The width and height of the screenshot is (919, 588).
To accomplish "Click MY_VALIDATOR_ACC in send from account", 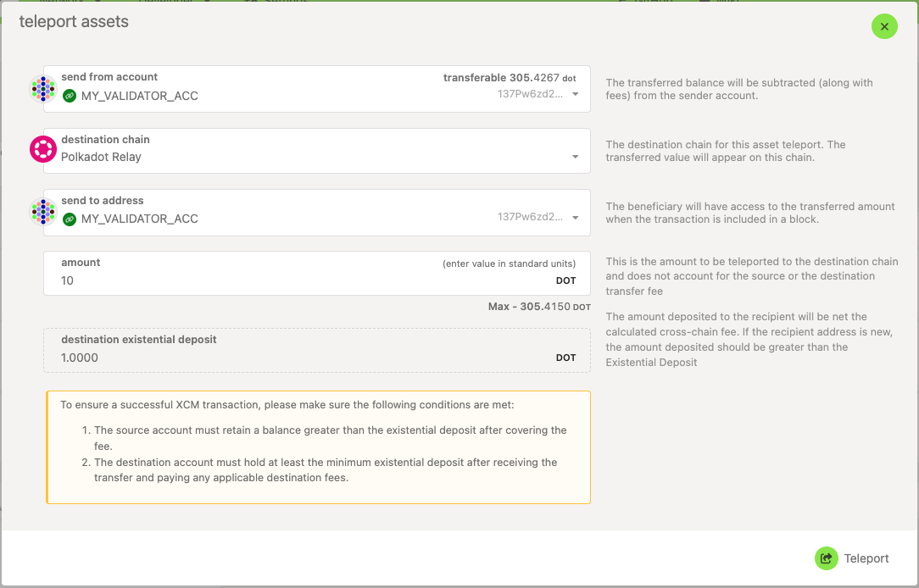I will [x=140, y=96].
